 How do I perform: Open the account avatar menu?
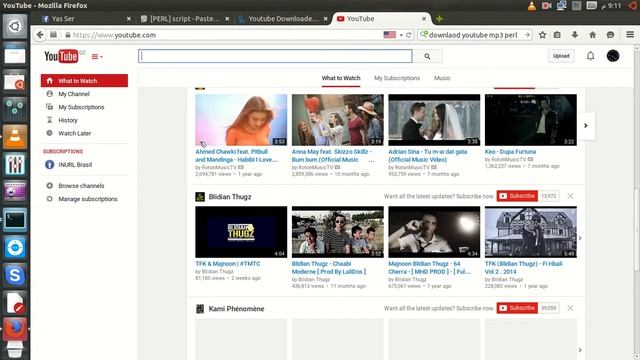613,56
